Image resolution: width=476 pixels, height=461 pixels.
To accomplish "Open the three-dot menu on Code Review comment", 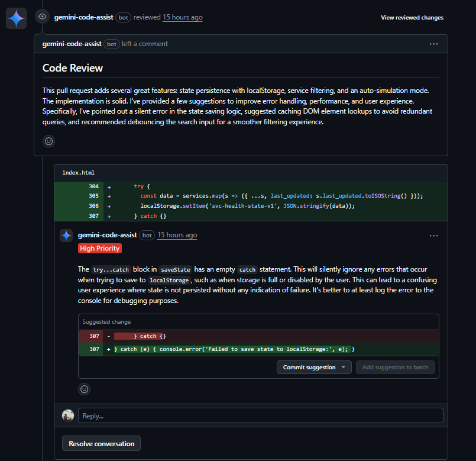I will [x=433, y=44].
